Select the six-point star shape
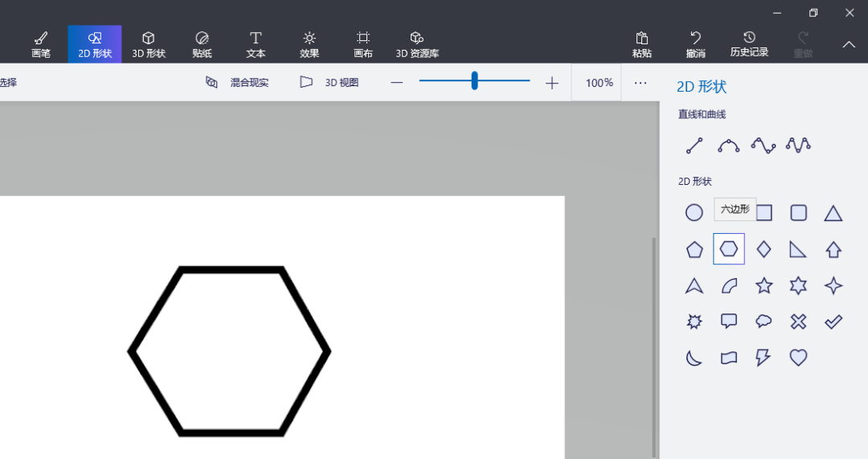 (798, 285)
